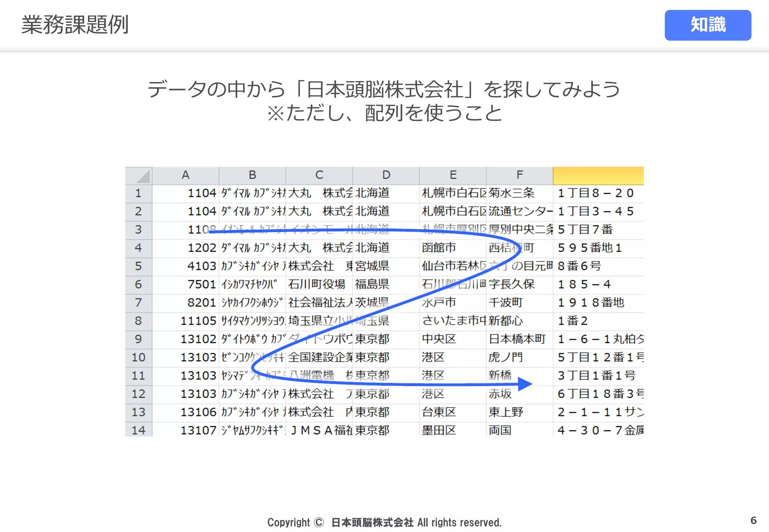Image resolution: width=769 pixels, height=532 pixels.
Task: Select row header 9
Action: tap(139, 340)
